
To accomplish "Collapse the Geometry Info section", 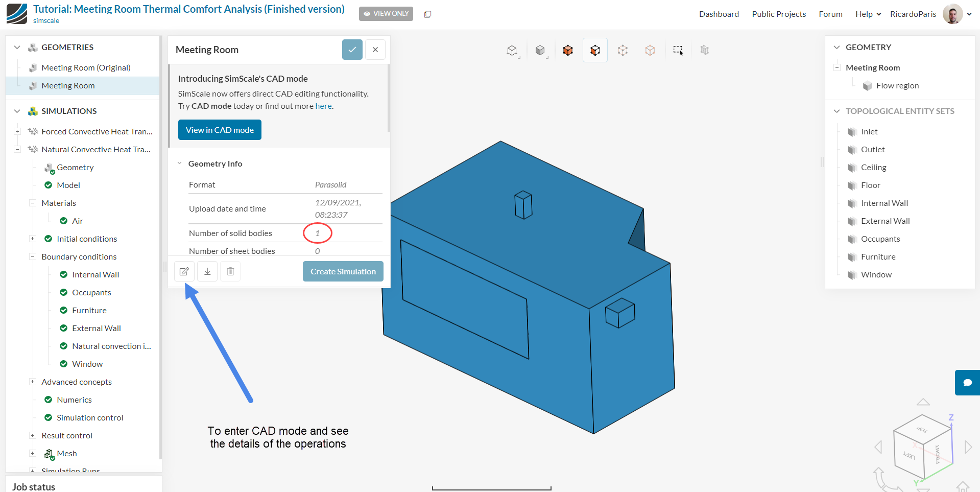I will (180, 163).
